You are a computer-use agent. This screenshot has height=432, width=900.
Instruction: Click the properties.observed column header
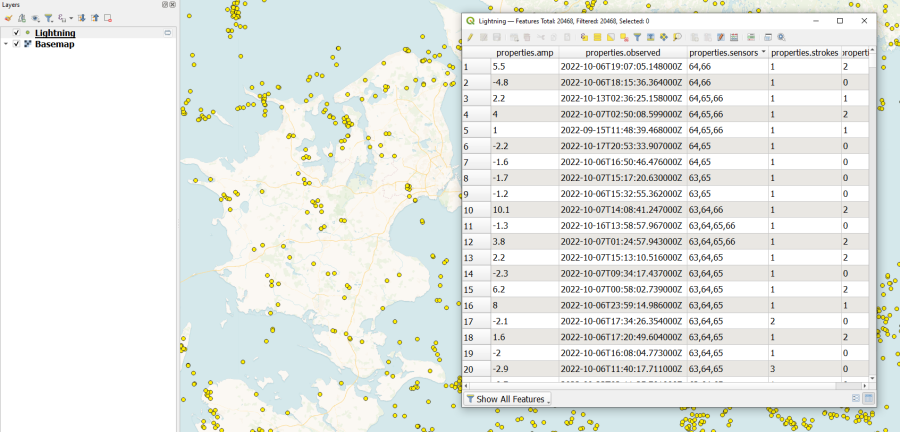pos(621,52)
